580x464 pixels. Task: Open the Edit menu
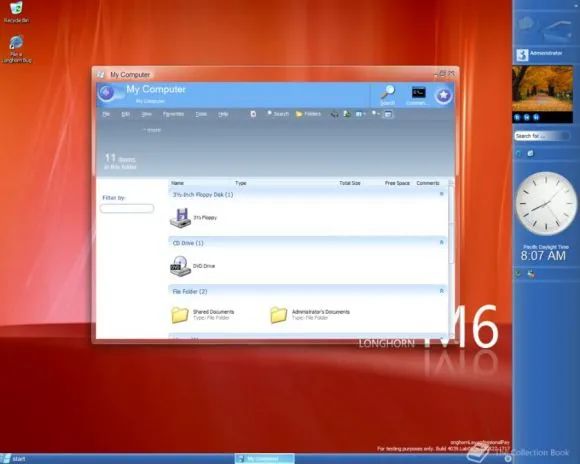click(125, 114)
